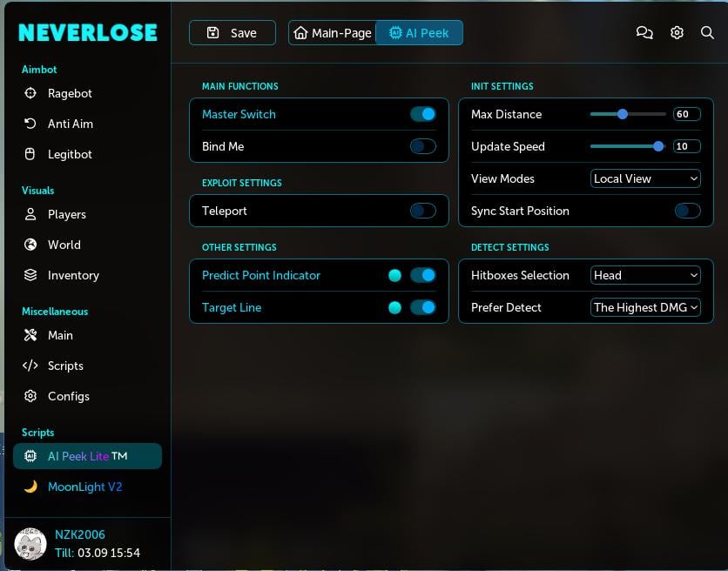Enable the Bind Me toggle
728x571 pixels.
point(422,146)
